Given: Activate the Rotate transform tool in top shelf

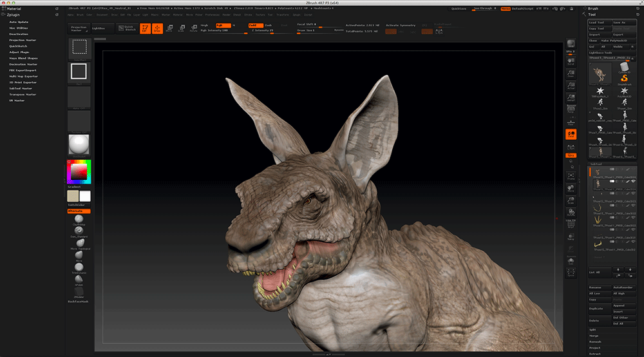Looking at the screenshot, I should click(x=193, y=28).
